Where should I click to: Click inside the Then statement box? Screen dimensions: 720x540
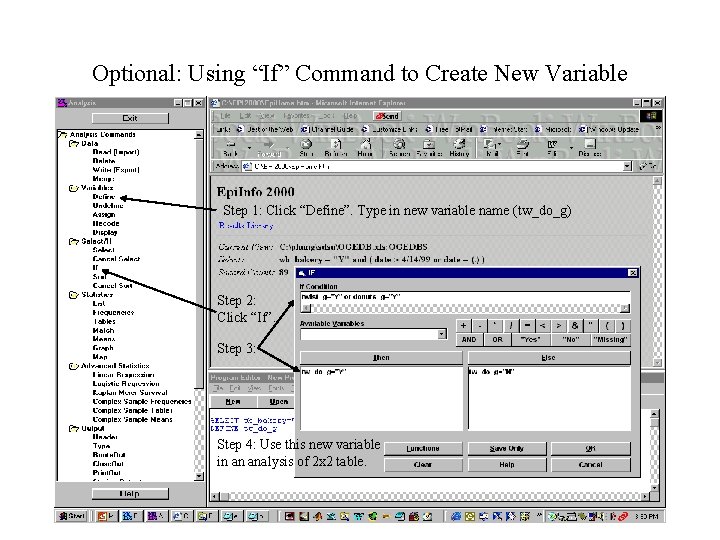tap(381, 398)
